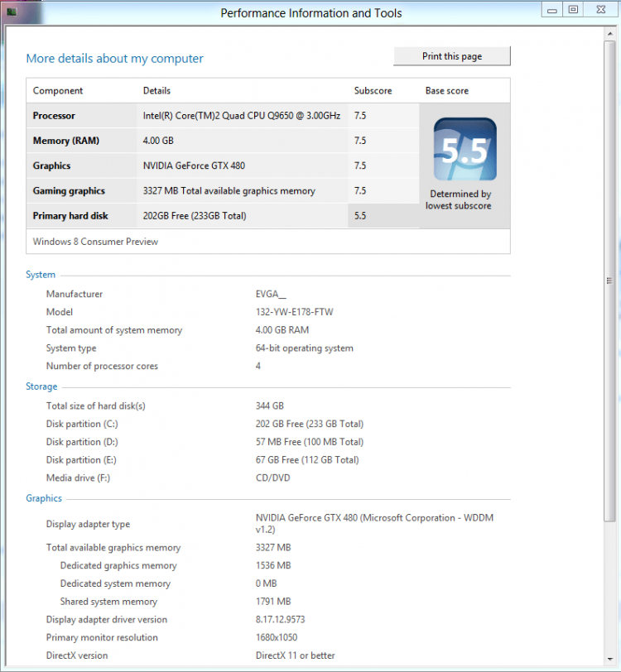Click the vertical scrollbar thumb
The height and width of the screenshot is (672, 621).
click(x=609, y=281)
